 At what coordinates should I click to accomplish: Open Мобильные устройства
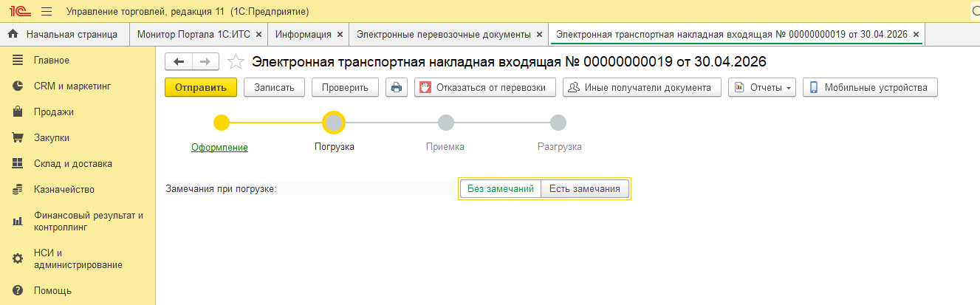(x=869, y=87)
